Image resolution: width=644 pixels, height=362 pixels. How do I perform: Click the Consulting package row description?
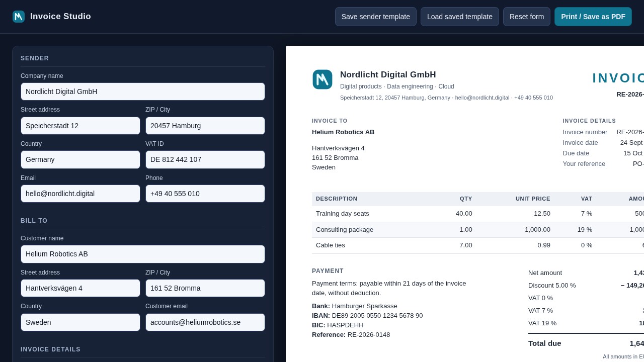(345, 230)
